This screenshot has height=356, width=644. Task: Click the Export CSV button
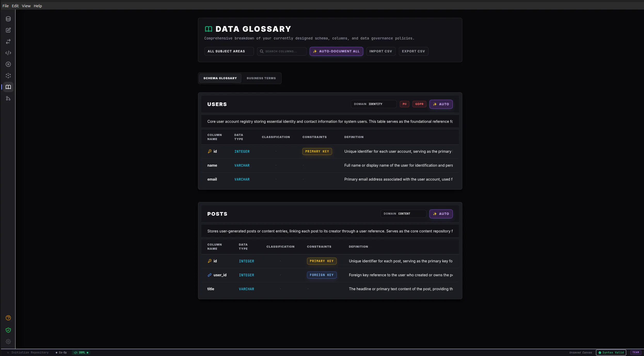(x=413, y=51)
